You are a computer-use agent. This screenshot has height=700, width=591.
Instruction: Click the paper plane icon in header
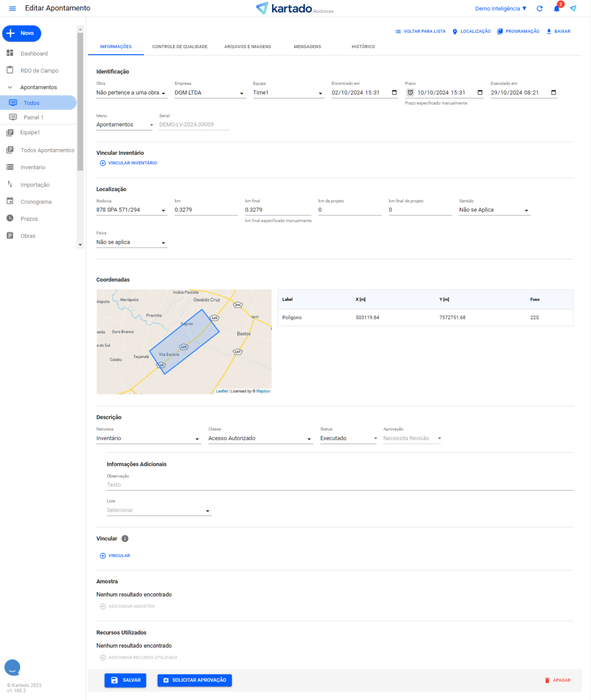pyautogui.click(x=573, y=9)
